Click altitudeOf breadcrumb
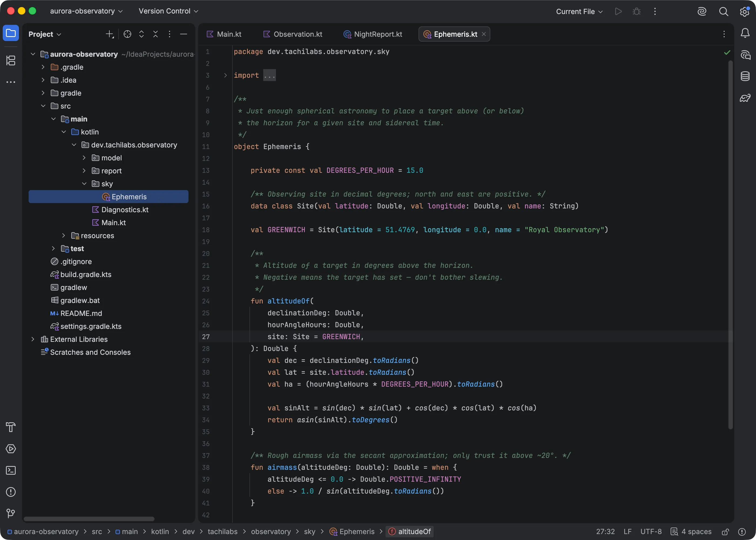The width and height of the screenshot is (756, 540). pyautogui.click(x=410, y=532)
